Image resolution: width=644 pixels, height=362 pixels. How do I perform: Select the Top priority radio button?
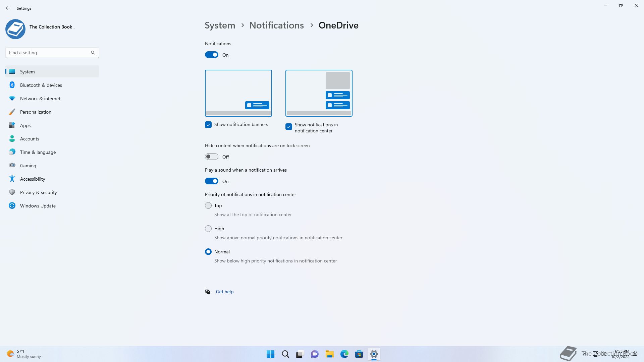point(208,205)
